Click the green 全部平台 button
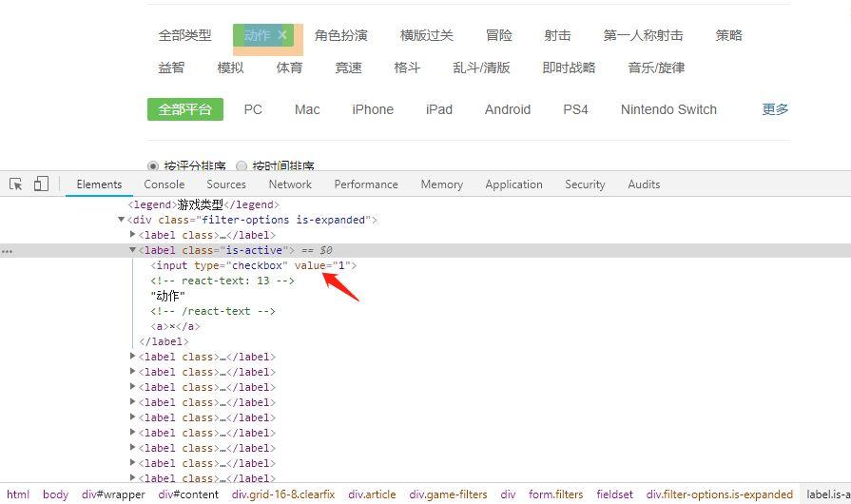Image resolution: width=851 pixels, height=504 pixels. (185, 109)
